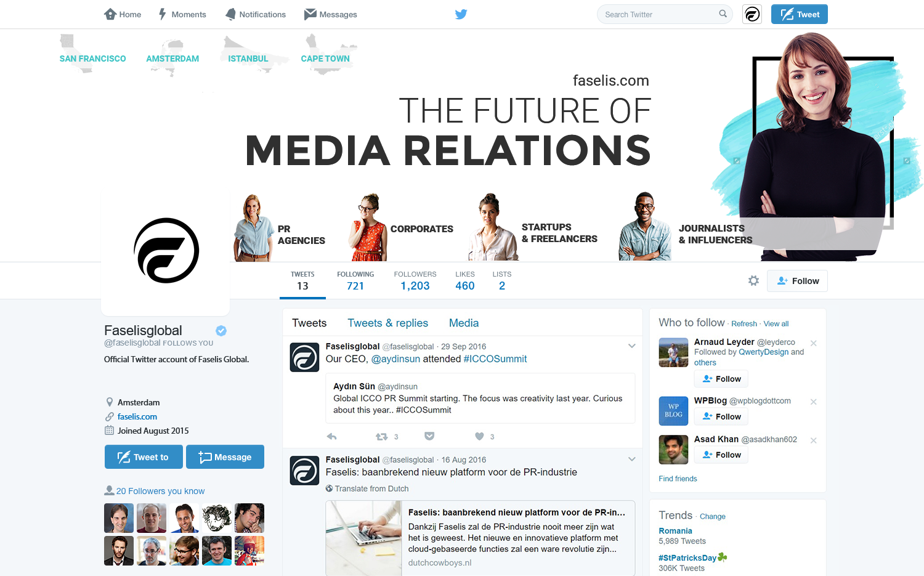Expand options chevron on 29 Sep 2016 tweet

point(631,346)
